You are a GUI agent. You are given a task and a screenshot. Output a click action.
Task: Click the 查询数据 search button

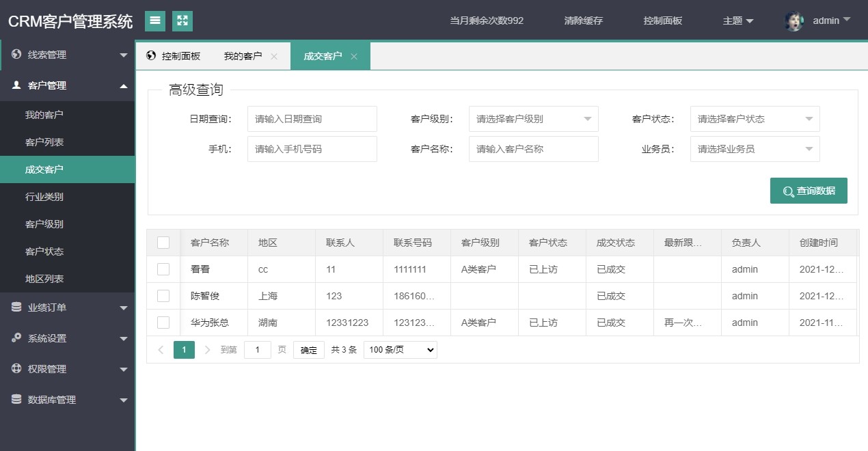coord(809,191)
